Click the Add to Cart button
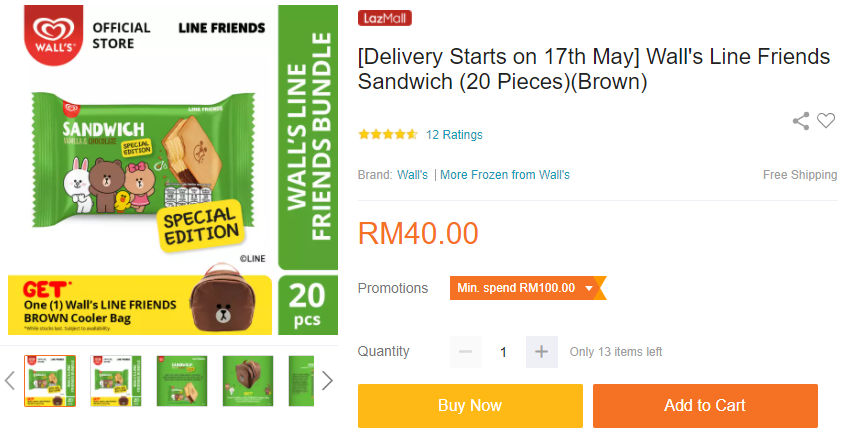851x442 pixels. 705,406
